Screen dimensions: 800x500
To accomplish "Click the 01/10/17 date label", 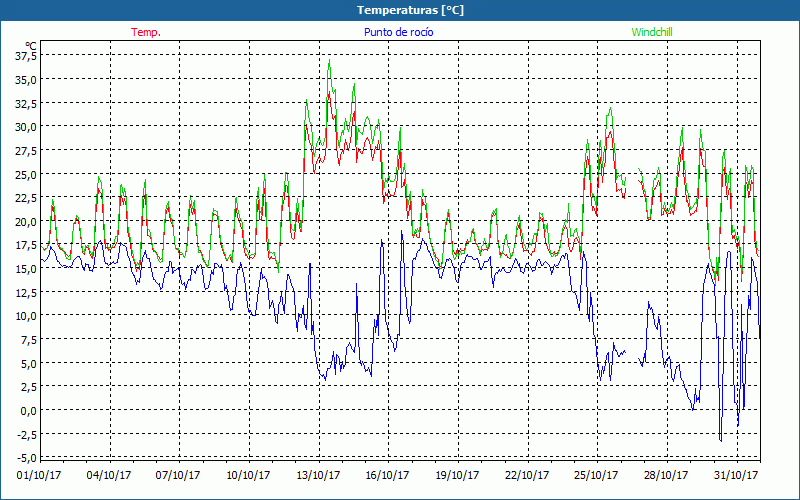I will click(39, 476).
